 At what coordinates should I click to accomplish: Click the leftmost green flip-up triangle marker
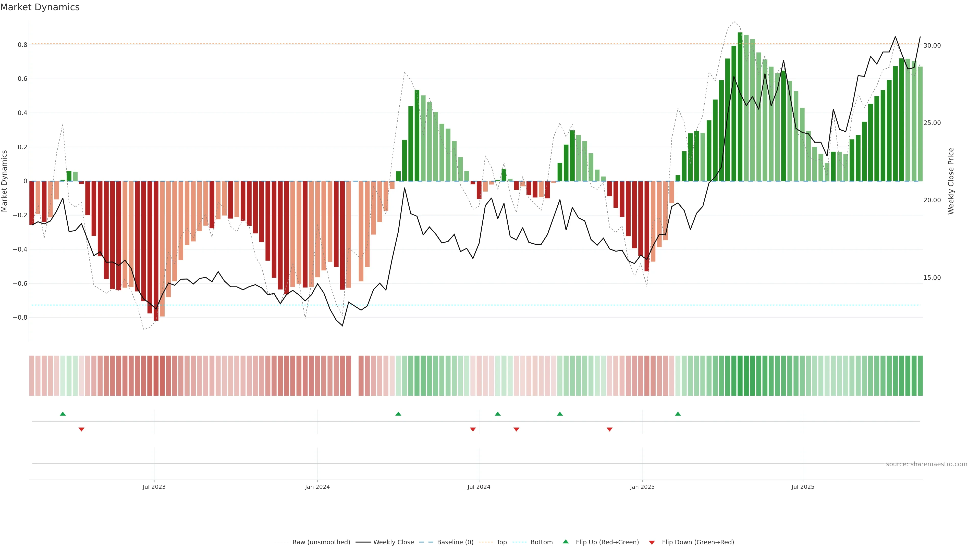coord(63,414)
